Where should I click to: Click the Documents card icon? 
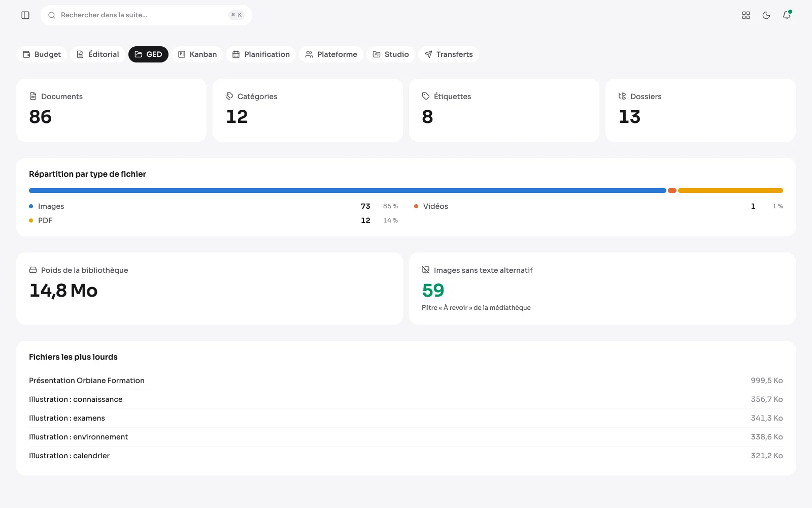coord(33,96)
